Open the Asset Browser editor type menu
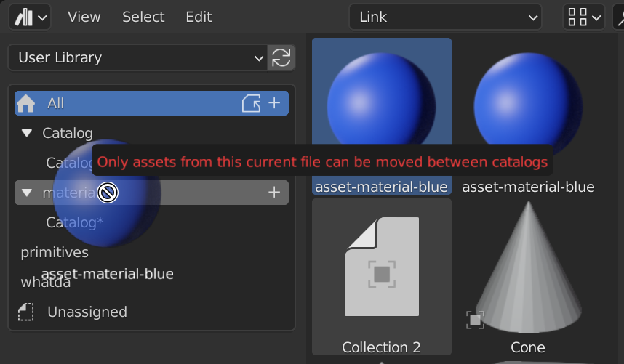 30,17
